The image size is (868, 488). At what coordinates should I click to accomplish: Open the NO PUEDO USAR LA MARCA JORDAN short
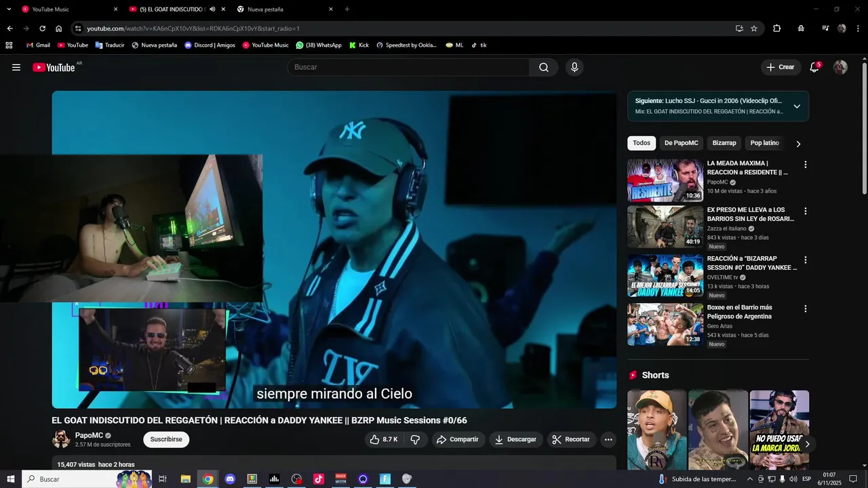coord(779,430)
